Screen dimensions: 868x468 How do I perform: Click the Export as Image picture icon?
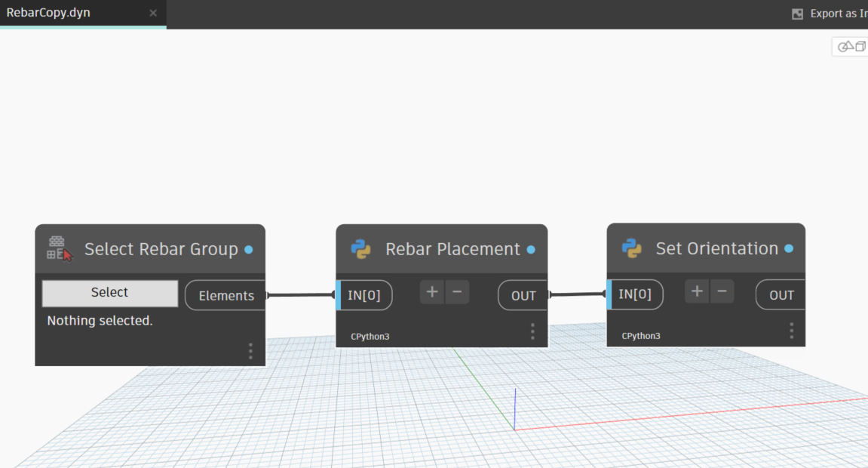tap(797, 14)
